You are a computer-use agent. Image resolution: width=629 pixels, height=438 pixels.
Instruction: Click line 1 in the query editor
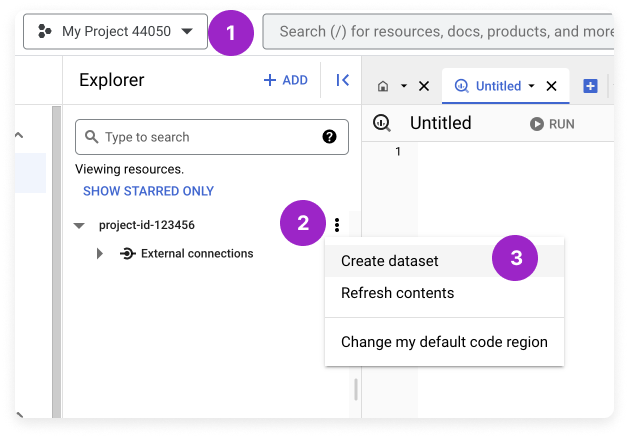click(x=398, y=151)
